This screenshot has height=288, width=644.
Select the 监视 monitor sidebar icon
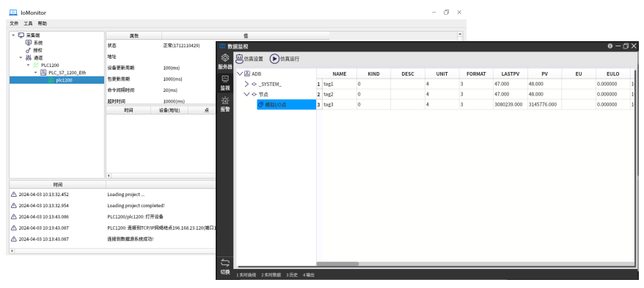click(224, 82)
